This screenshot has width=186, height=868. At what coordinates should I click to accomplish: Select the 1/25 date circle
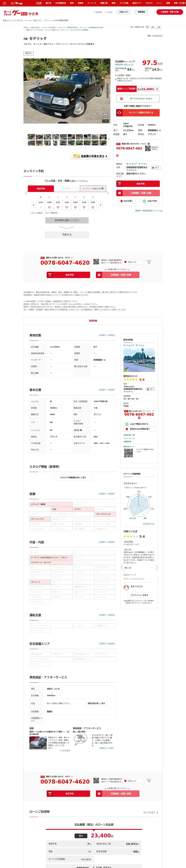pyautogui.click(x=93, y=207)
